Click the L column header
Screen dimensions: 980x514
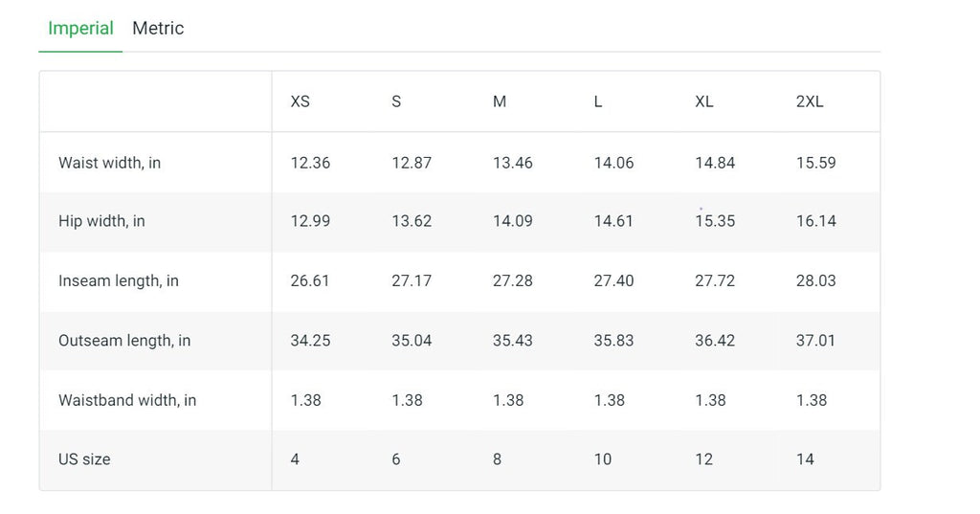tap(598, 101)
